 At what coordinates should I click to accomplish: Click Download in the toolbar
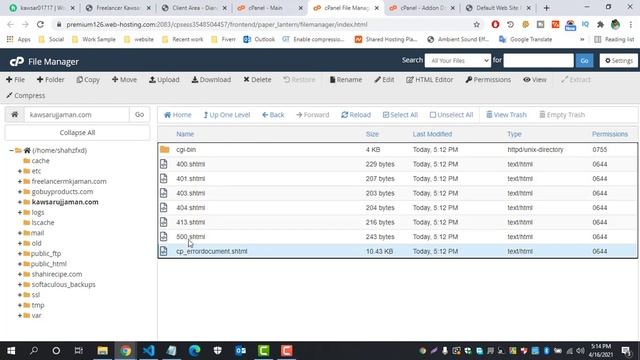coord(211,80)
